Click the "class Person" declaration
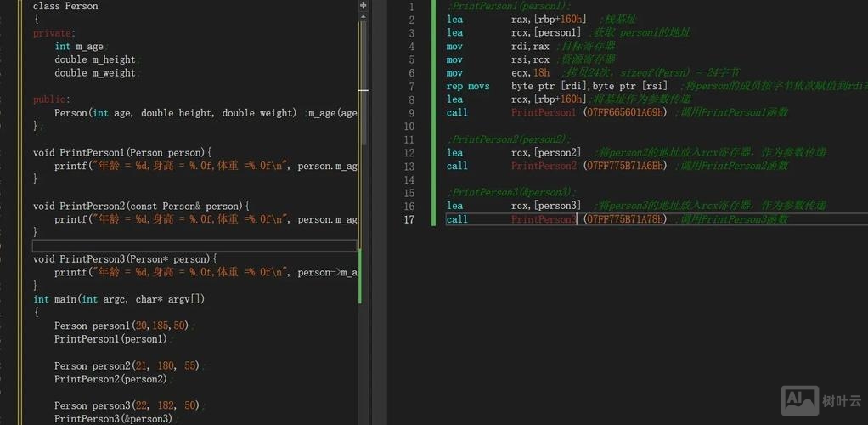 [x=65, y=7]
